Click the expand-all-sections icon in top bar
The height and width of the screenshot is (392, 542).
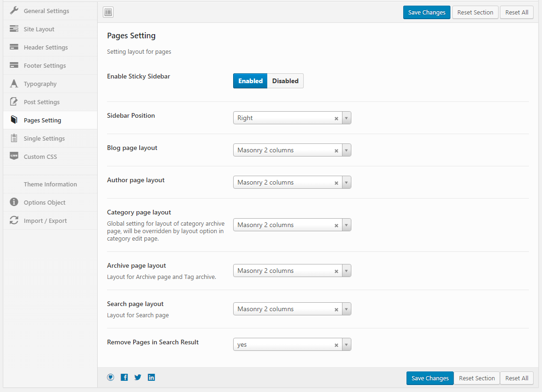[x=108, y=13]
